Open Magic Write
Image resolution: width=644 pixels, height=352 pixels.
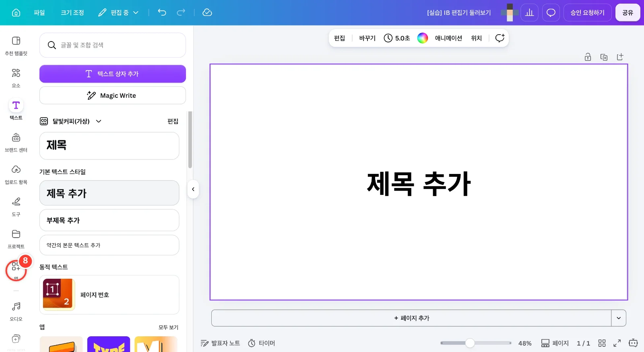[113, 95]
